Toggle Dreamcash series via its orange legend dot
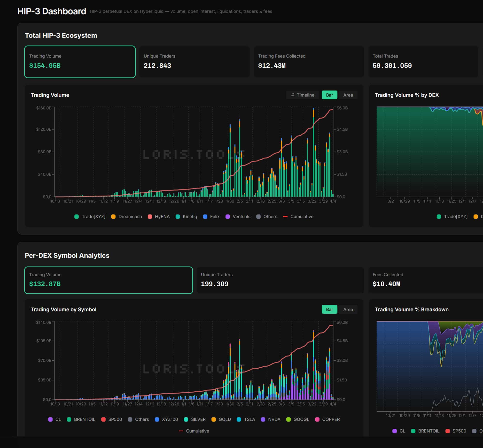Screen dimensions: 483x448 pyautogui.click(x=113, y=216)
